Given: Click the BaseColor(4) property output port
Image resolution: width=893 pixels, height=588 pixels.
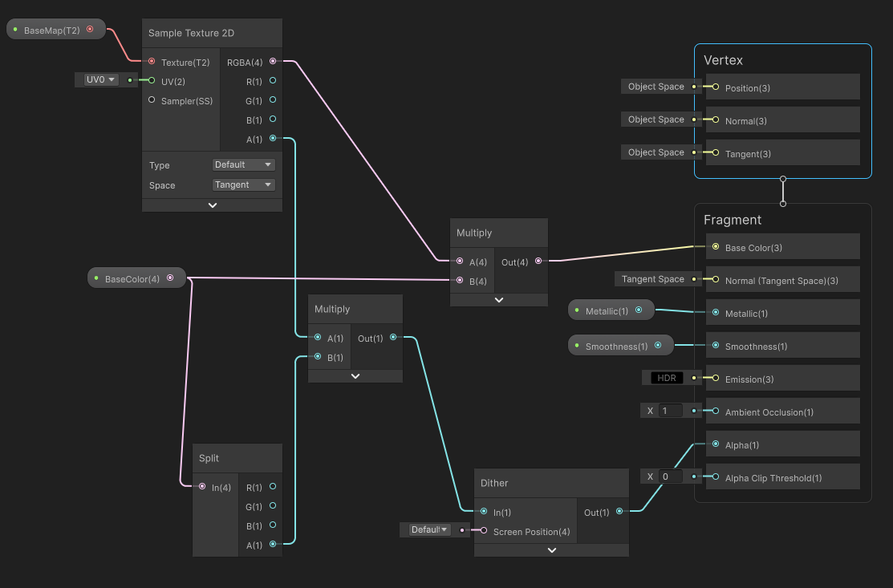Looking at the screenshot, I should [x=170, y=278].
